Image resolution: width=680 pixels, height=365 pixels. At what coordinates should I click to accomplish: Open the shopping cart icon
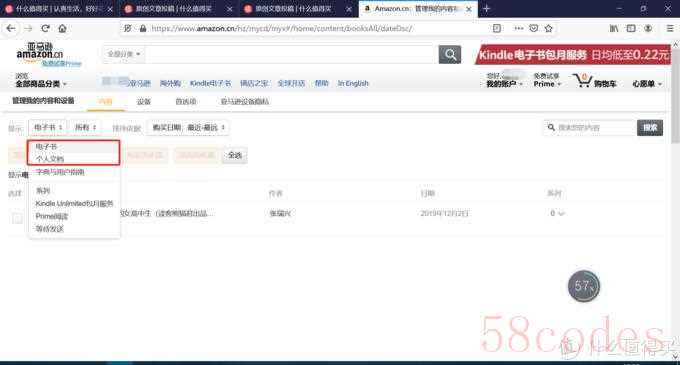pyautogui.click(x=582, y=81)
